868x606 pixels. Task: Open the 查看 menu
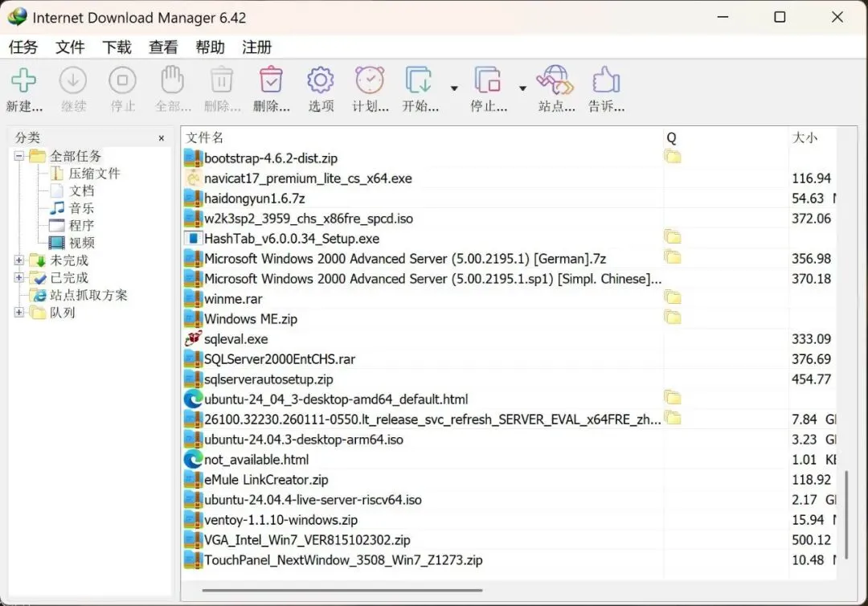tap(163, 47)
